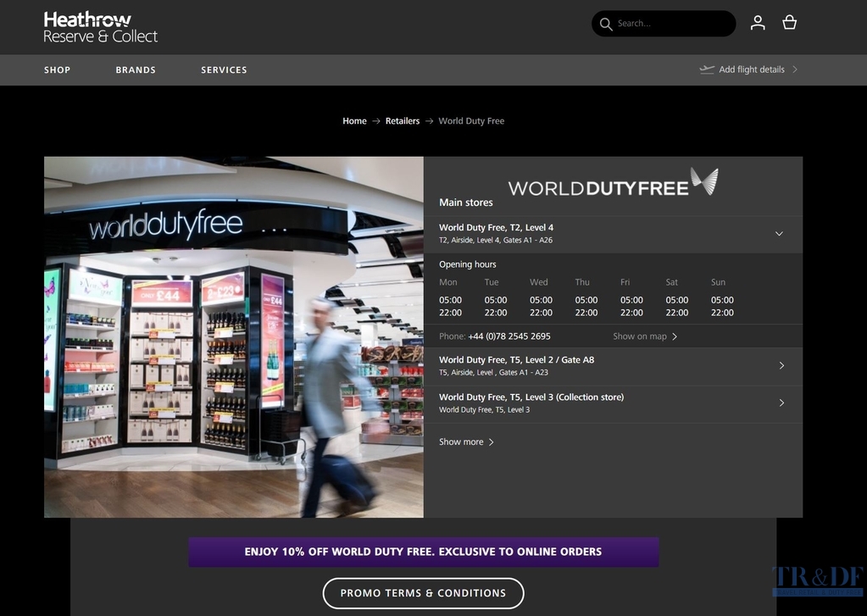Focus the Search input field
The image size is (867, 616).
[x=664, y=24]
